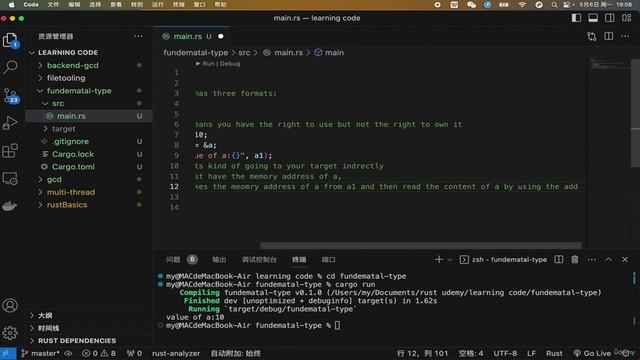
Task: Kill terminal with trash icon
Action: coord(575,260)
